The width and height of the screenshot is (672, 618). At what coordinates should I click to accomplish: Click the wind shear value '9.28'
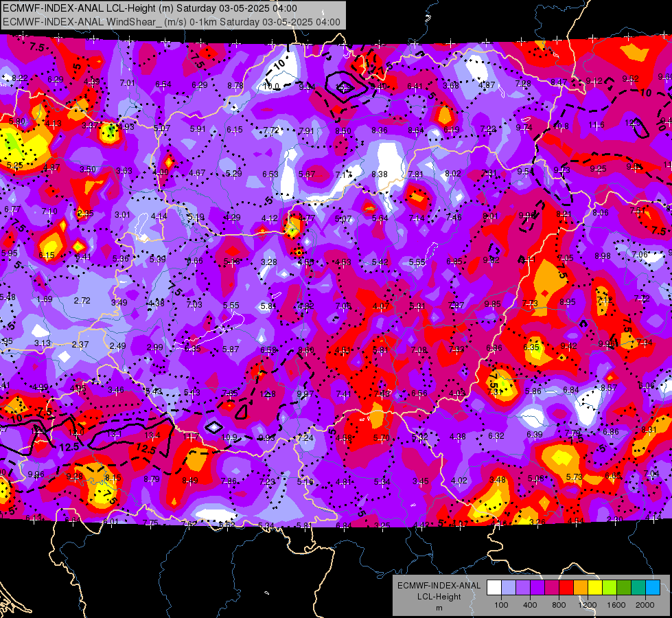[75, 477]
